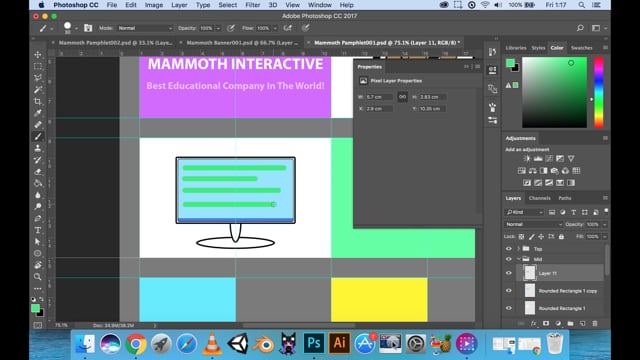Toggle lock all padlock icon
The image size is (640, 360).
(x=561, y=237)
